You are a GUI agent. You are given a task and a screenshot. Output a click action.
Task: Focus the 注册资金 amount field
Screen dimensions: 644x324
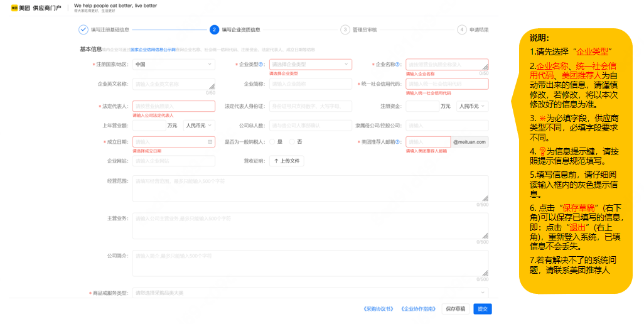[422, 106]
